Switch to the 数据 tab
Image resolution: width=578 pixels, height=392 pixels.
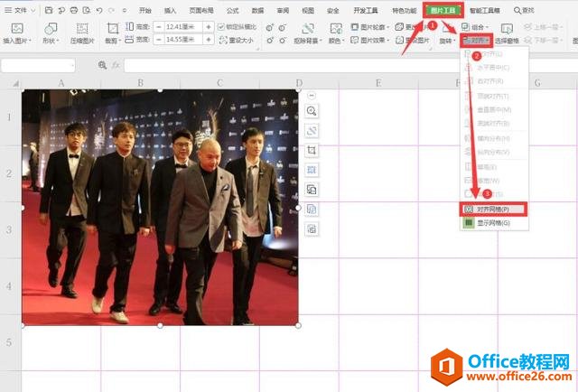(x=257, y=11)
